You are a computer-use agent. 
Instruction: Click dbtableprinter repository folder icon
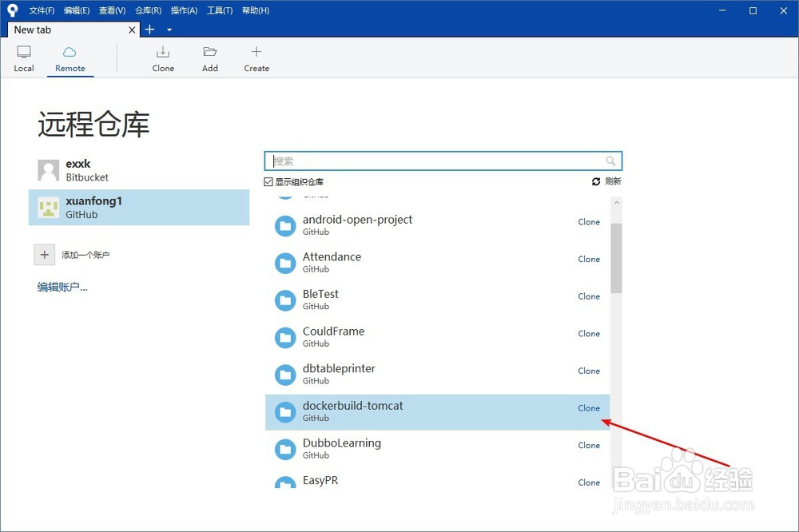[285, 375]
